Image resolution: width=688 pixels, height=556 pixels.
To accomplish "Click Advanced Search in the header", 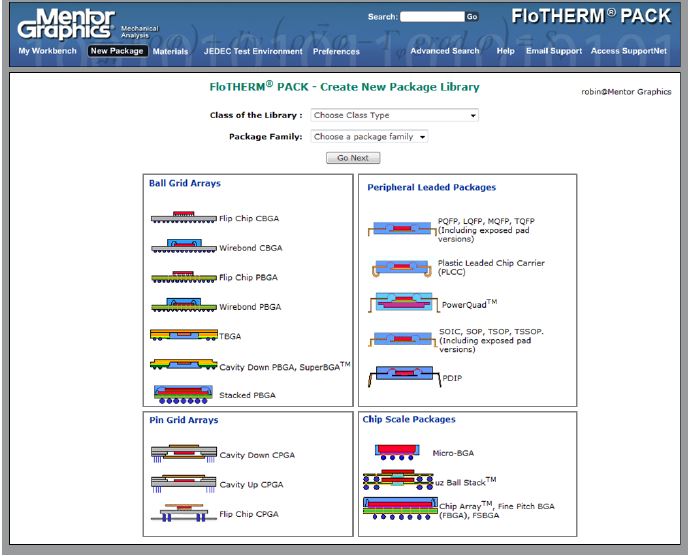I will (445, 51).
